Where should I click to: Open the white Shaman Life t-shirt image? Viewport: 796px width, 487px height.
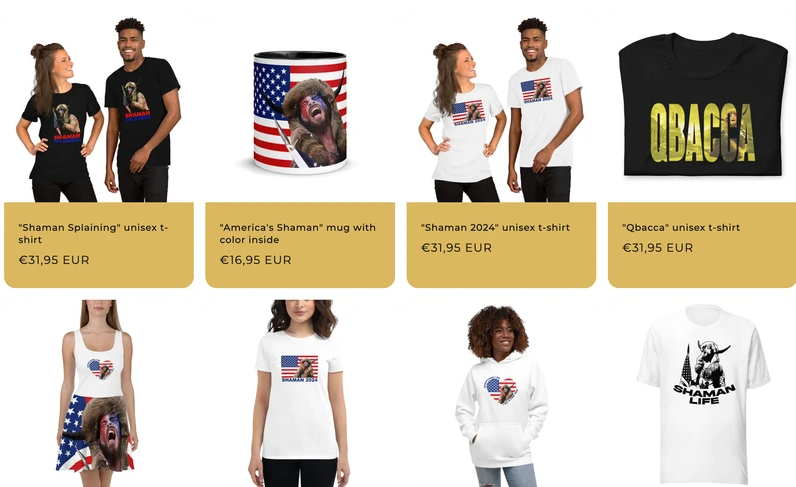click(702, 393)
